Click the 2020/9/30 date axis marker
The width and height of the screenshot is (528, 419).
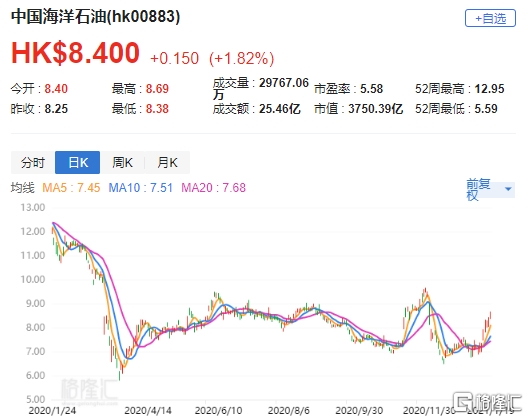[x=359, y=411]
